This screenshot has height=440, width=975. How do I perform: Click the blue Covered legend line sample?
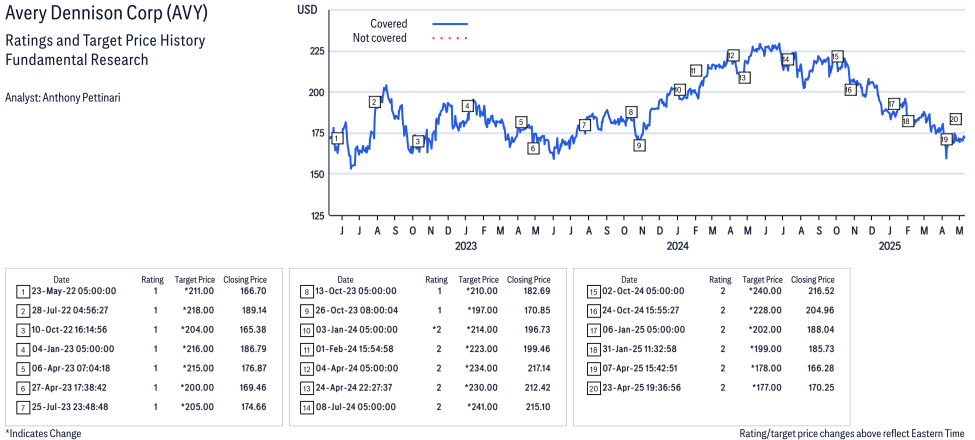click(x=450, y=24)
